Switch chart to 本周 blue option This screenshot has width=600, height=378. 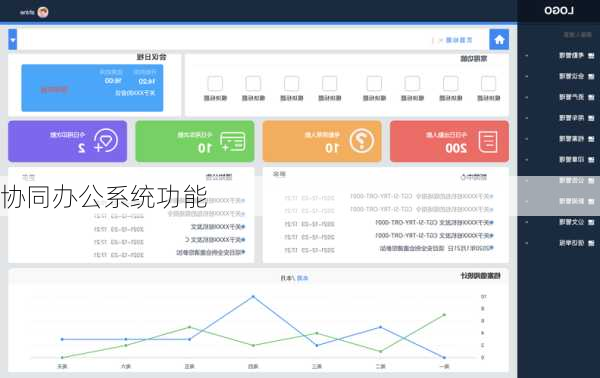(x=302, y=278)
